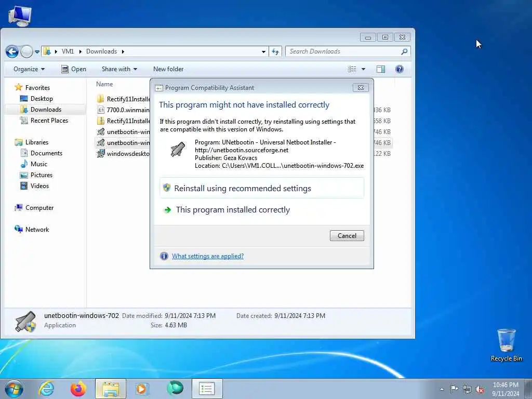The height and width of the screenshot is (399, 532).
Task: Select VM1 in address breadcrumb
Action: 68,51
